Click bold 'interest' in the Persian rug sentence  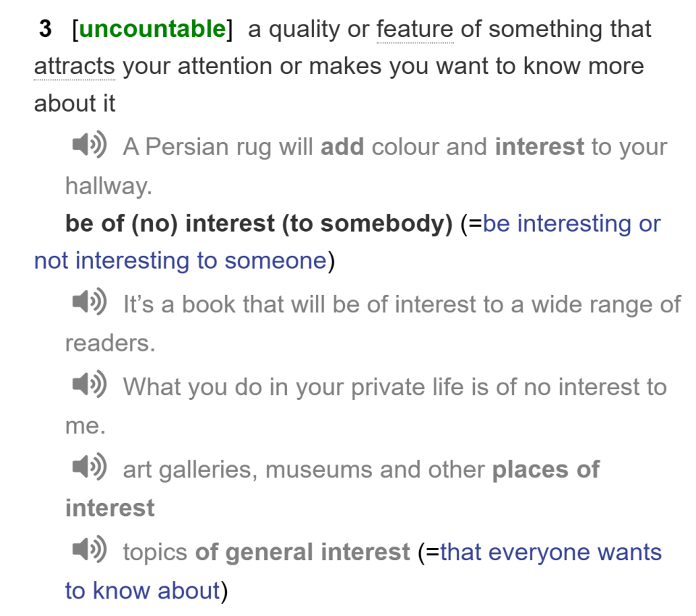click(539, 147)
